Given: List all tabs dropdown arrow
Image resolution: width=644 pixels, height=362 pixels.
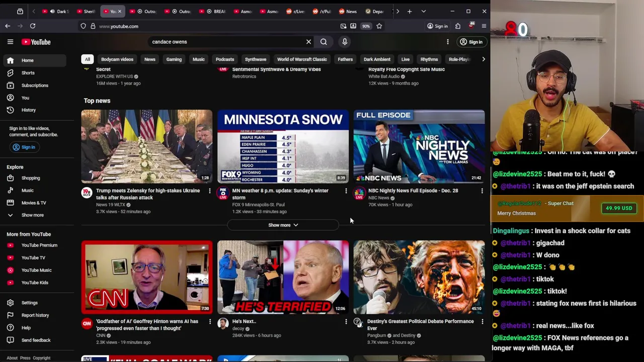Looking at the screenshot, I should [x=424, y=11].
